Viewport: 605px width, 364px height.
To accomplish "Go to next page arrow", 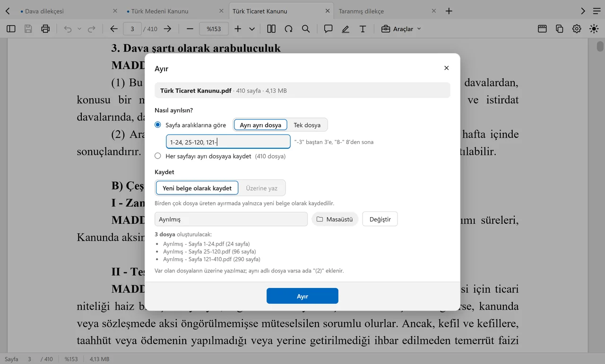I will (x=167, y=29).
